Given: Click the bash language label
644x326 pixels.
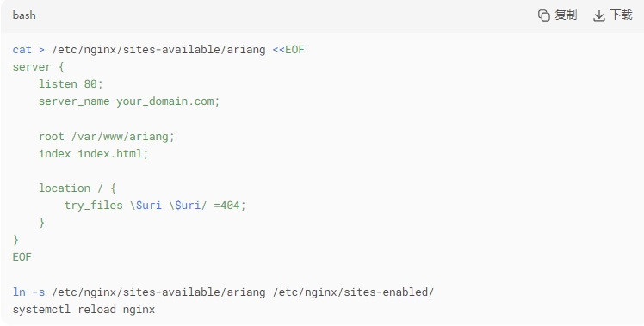Looking at the screenshot, I should pyautogui.click(x=24, y=15).
